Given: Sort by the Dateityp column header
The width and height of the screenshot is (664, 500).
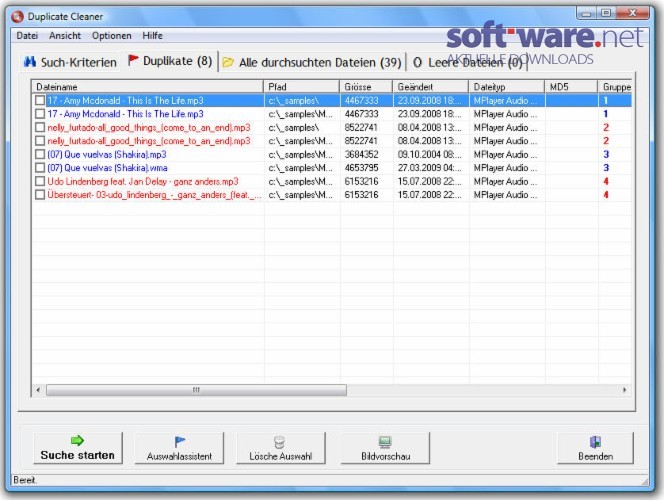Looking at the screenshot, I should [507, 87].
